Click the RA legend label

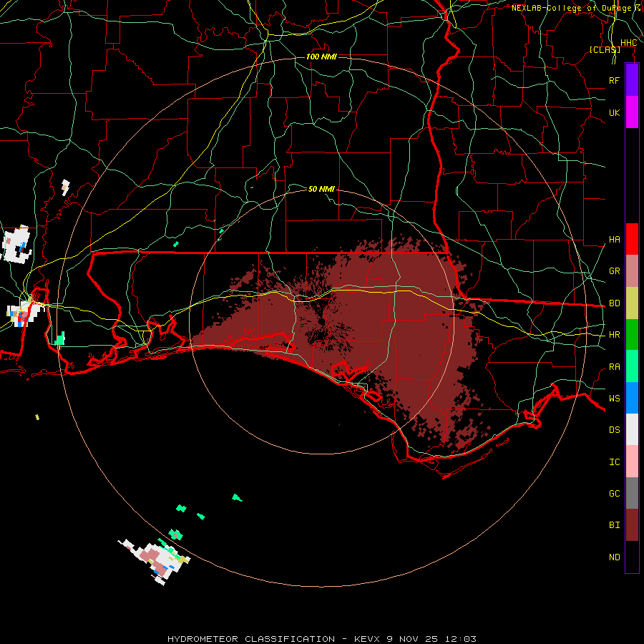(x=614, y=367)
